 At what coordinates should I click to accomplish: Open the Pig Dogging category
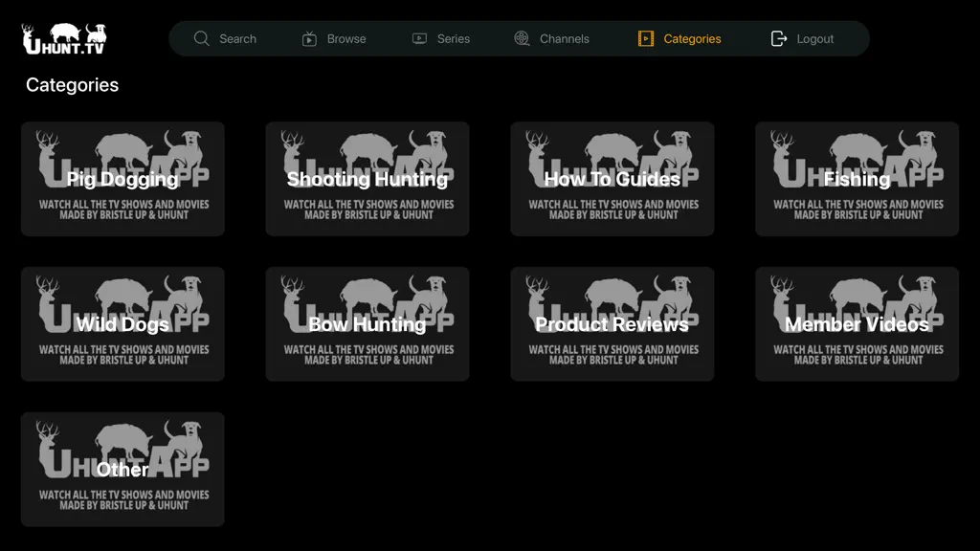tap(122, 179)
